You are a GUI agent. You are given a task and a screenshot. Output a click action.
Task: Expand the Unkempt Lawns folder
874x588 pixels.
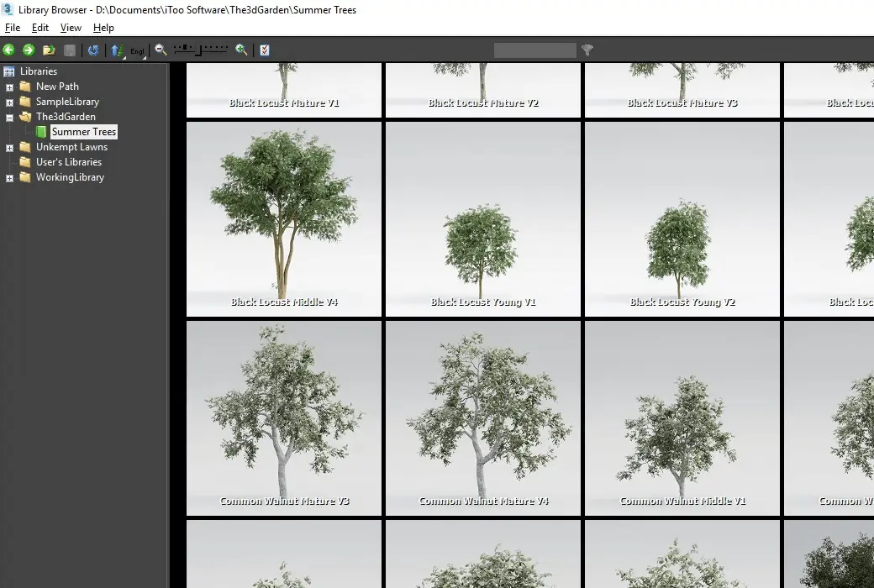tap(9, 148)
